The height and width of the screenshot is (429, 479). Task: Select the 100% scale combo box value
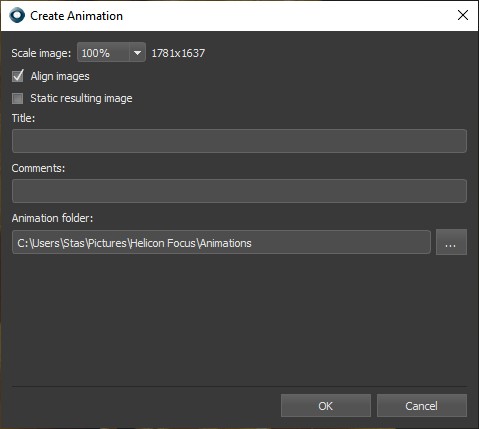tap(103, 52)
